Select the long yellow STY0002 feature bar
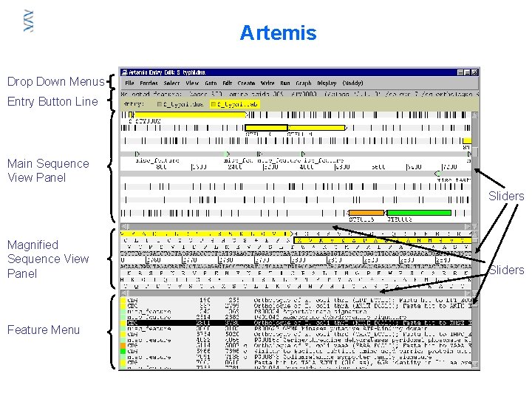532x399 pixels. pos(190,115)
